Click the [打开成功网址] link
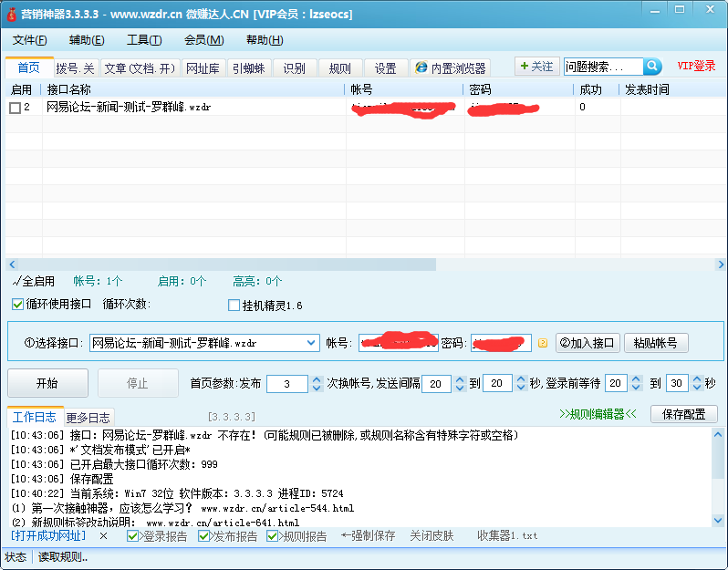 point(48,535)
